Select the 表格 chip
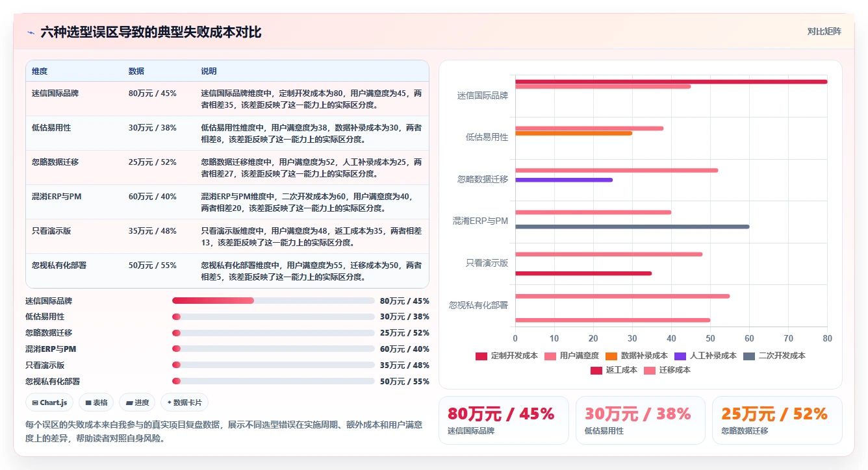The height and width of the screenshot is (470, 868). point(96,402)
